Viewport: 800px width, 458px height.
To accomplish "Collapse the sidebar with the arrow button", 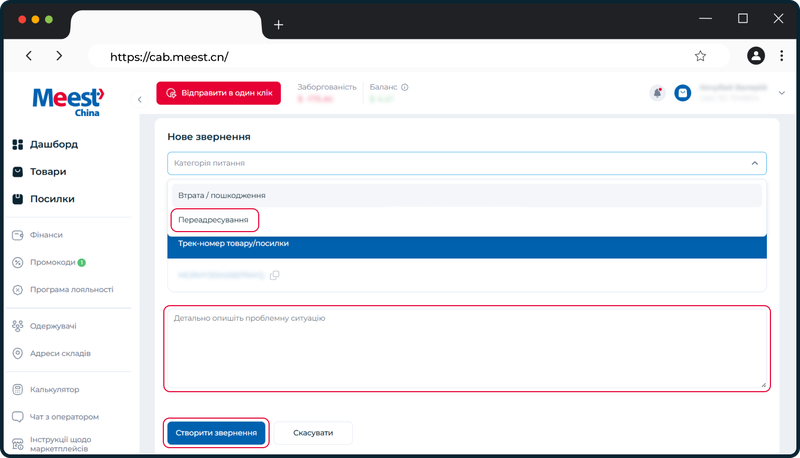I will pyautogui.click(x=139, y=99).
